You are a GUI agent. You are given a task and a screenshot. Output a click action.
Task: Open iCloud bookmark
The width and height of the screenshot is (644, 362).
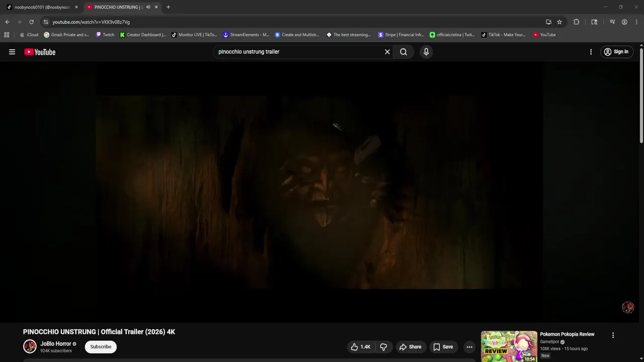pos(29,35)
